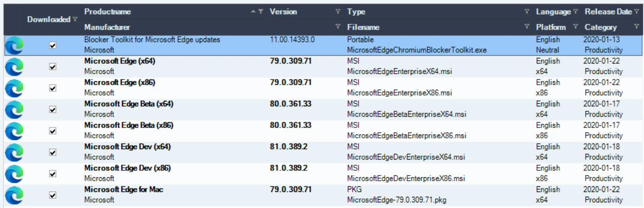644x208 pixels.
Task: Sort by the Release Date column header
Action: pos(608,12)
